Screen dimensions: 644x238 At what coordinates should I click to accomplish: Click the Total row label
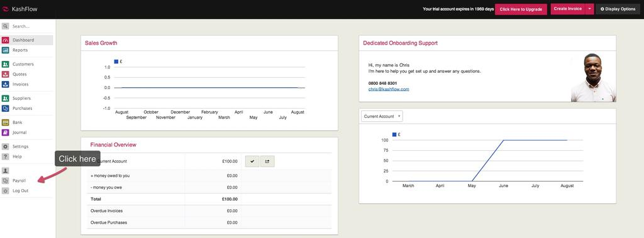pos(96,199)
